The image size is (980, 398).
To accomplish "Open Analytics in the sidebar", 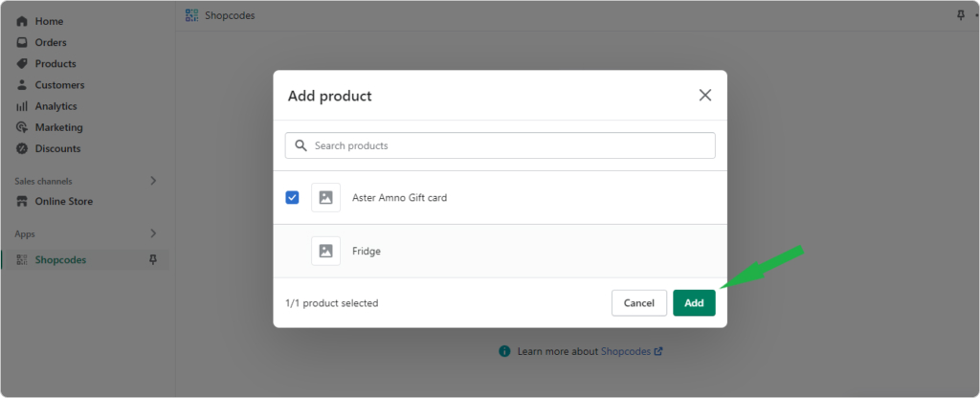I will pos(56,106).
